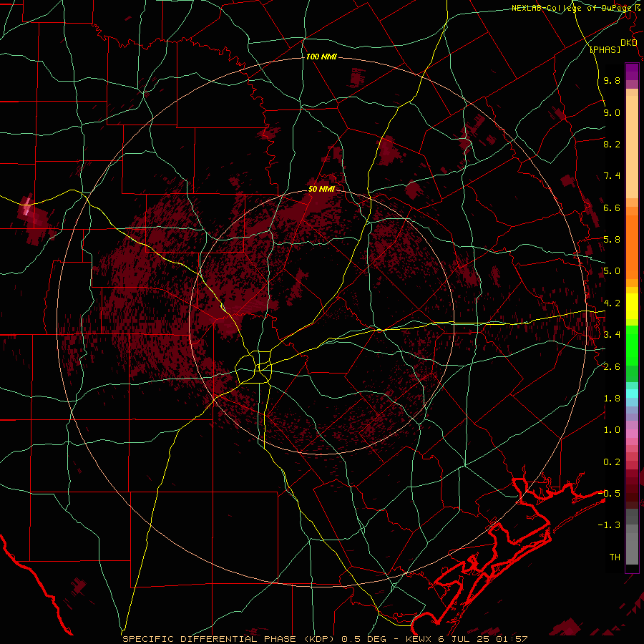Click the 9.8 value on the color scale
Screen dimensions: 644x644
[x=612, y=80]
